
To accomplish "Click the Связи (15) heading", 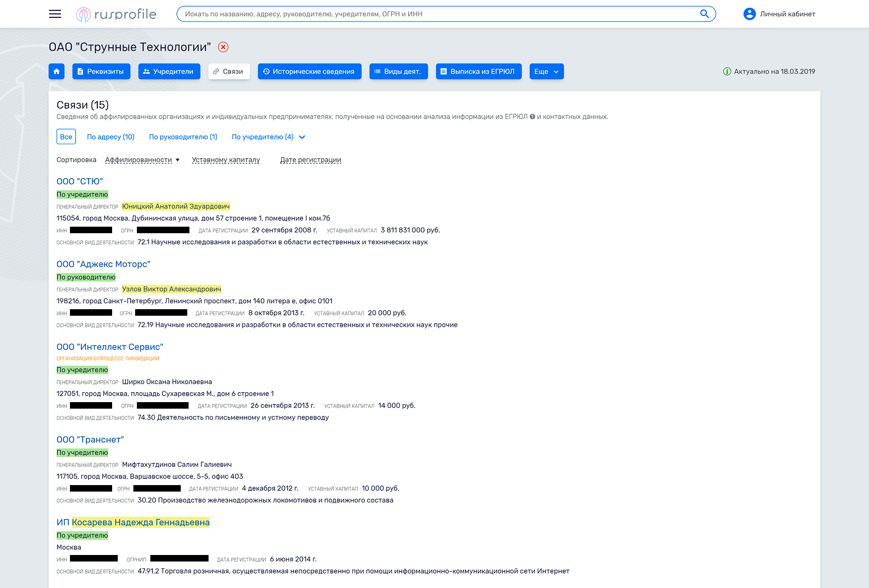I will pyautogui.click(x=83, y=105).
